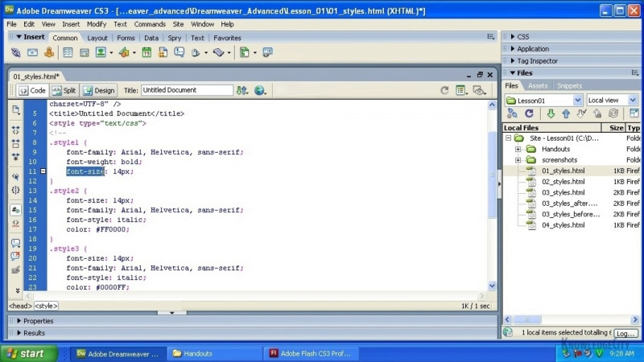
Task: Click the Images insert icon
Action: (x=101, y=52)
